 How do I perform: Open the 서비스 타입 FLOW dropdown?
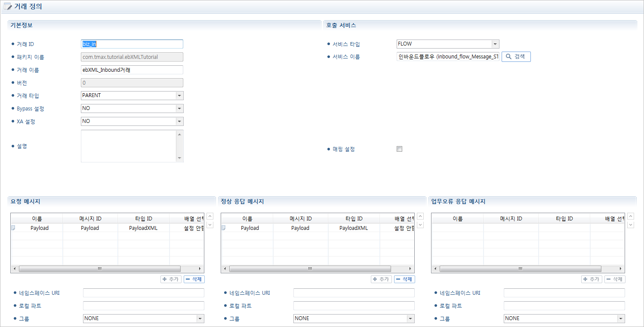pos(495,44)
